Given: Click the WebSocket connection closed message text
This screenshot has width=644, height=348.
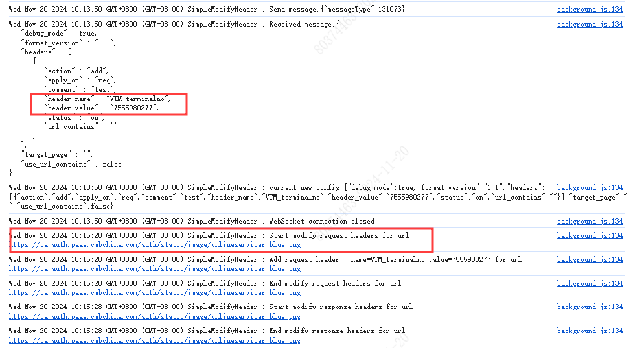Looking at the screenshot, I should tap(321, 221).
